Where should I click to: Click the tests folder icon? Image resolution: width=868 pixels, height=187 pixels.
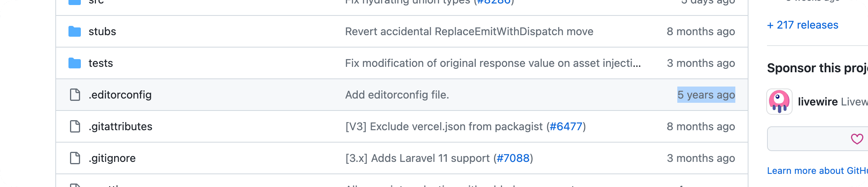coord(75,63)
